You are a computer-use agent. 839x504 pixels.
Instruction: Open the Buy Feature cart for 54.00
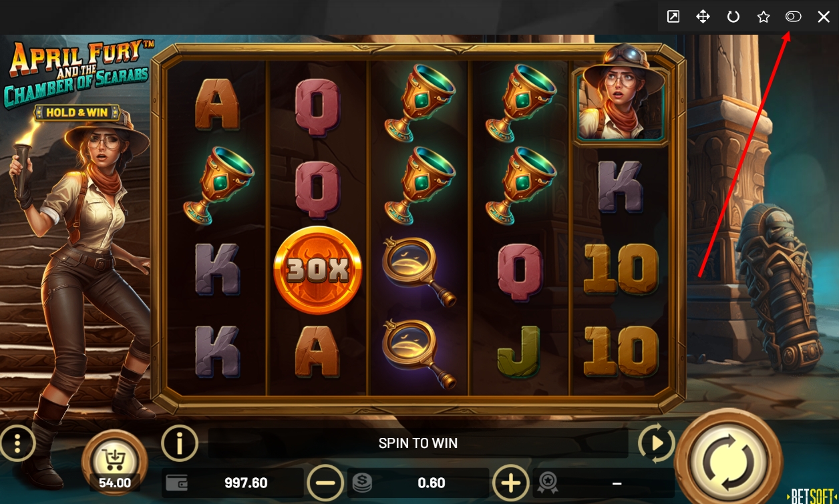[x=114, y=461]
